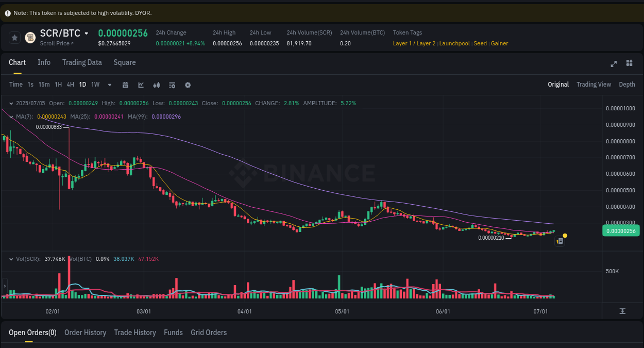Screen dimensions: 644x348
Task: Toggle the favorite star for SCR/BTC
Action: click(14, 37)
